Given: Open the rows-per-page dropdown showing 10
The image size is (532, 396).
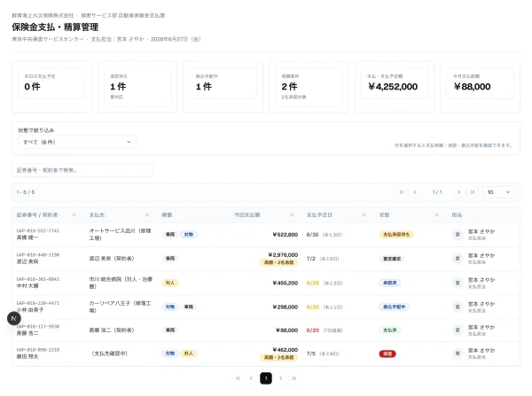Looking at the screenshot, I should [x=498, y=192].
